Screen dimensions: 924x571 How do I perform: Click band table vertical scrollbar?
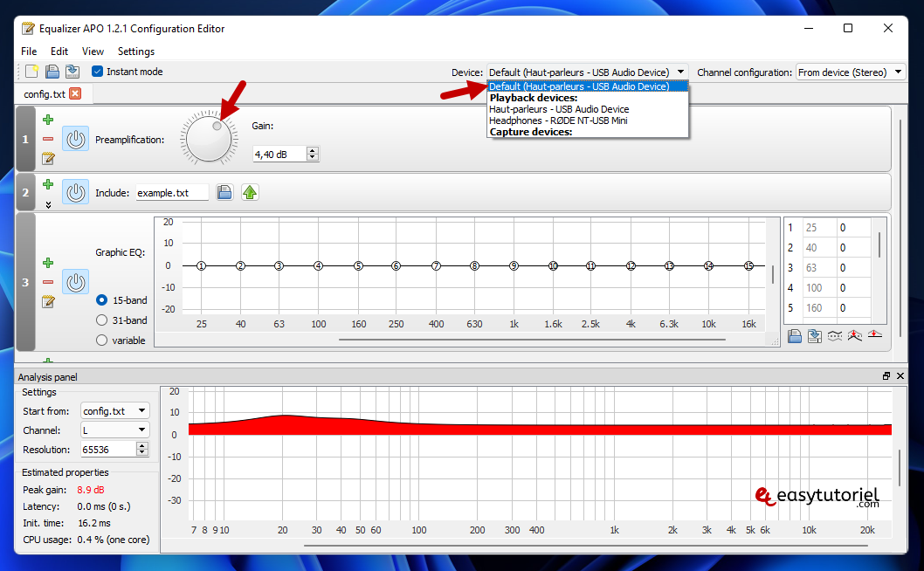[879, 244]
